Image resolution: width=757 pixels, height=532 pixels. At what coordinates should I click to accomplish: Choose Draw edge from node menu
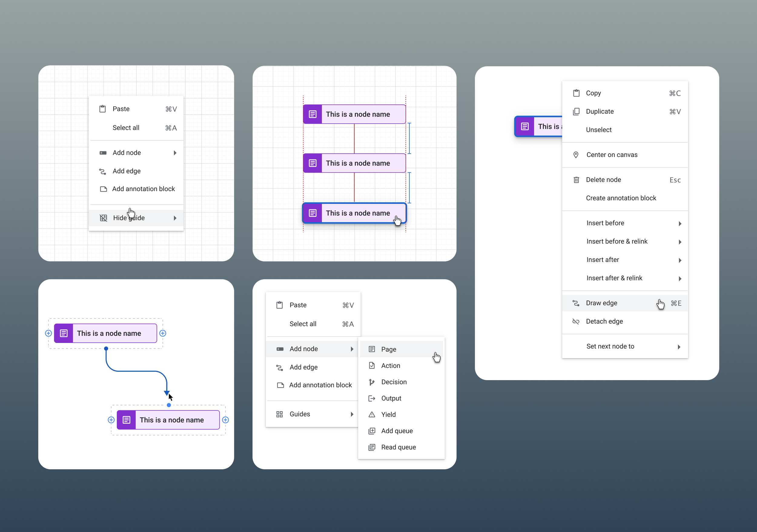click(601, 303)
